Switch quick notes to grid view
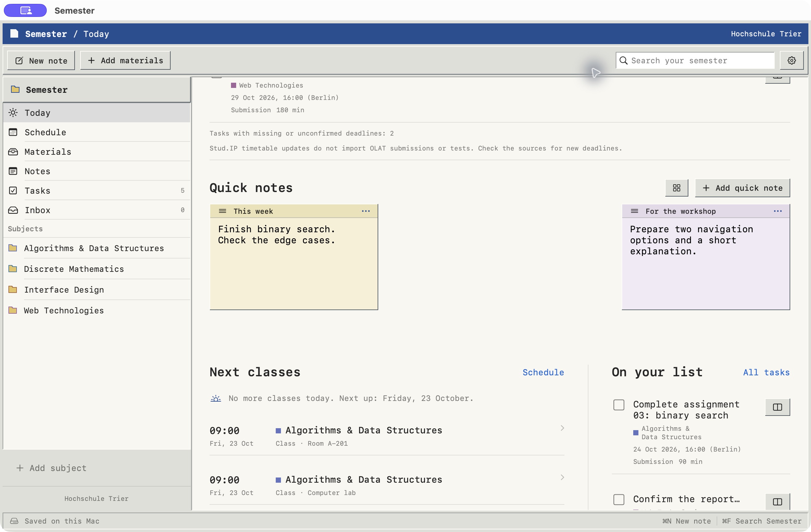The image size is (811, 532). click(676, 188)
